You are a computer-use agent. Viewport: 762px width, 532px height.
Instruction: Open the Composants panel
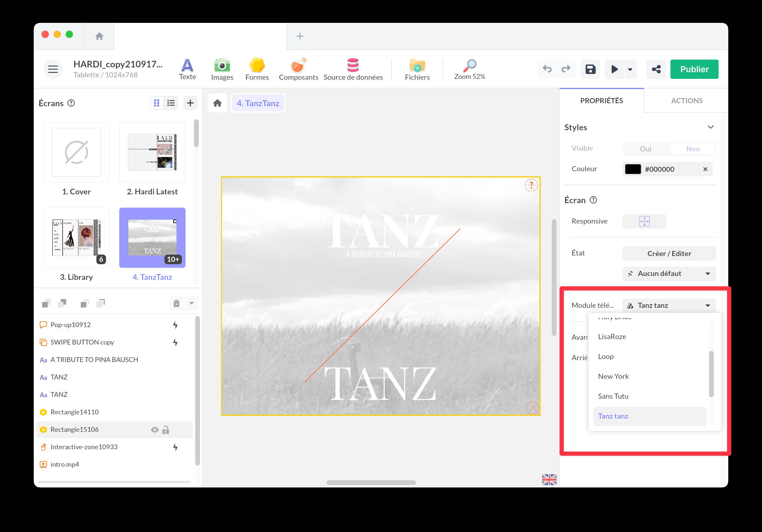pyautogui.click(x=298, y=69)
